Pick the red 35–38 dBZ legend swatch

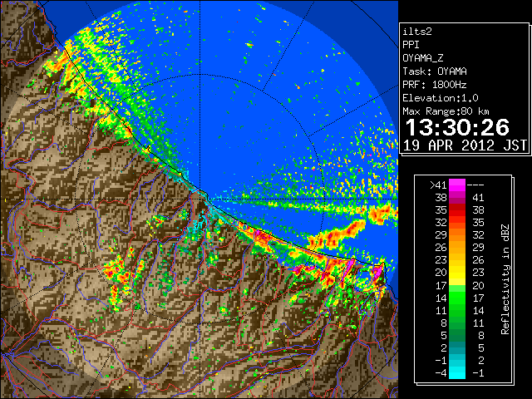(457, 210)
